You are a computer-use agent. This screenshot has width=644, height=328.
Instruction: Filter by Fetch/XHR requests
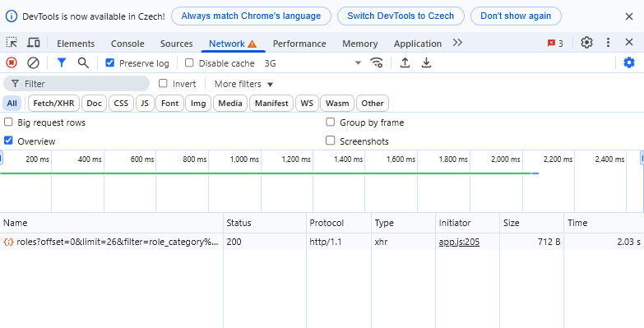pyautogui.click(x=53, y=104)
